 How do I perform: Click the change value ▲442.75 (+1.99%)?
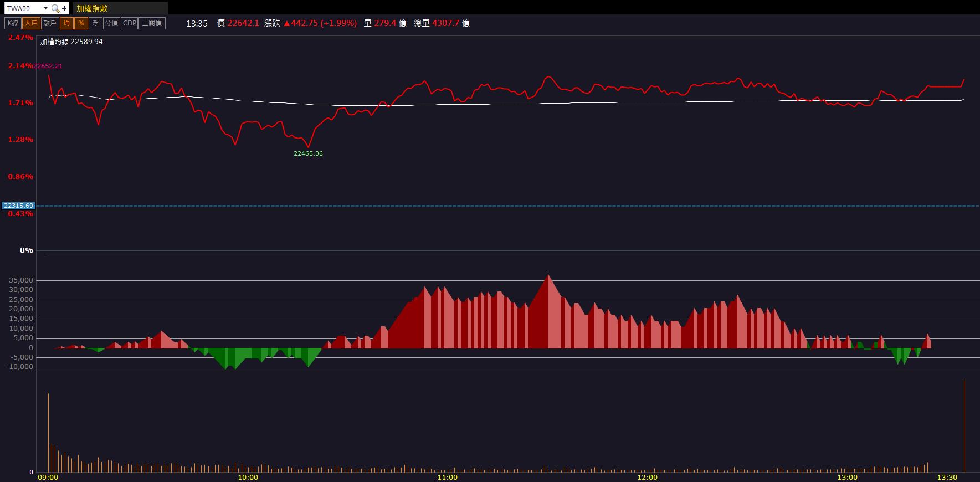[320, 23]
